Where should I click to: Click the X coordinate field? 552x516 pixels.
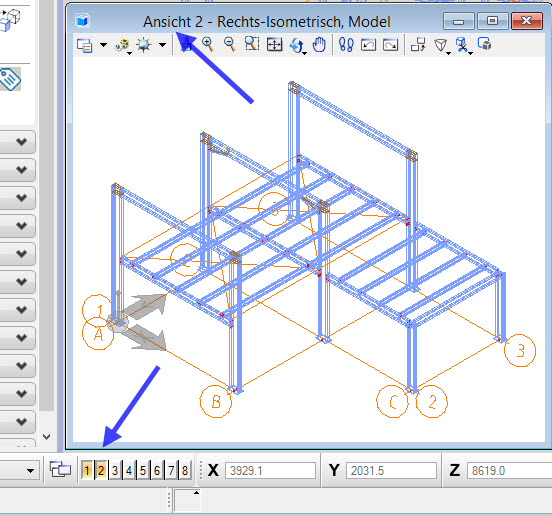[270, 471]
